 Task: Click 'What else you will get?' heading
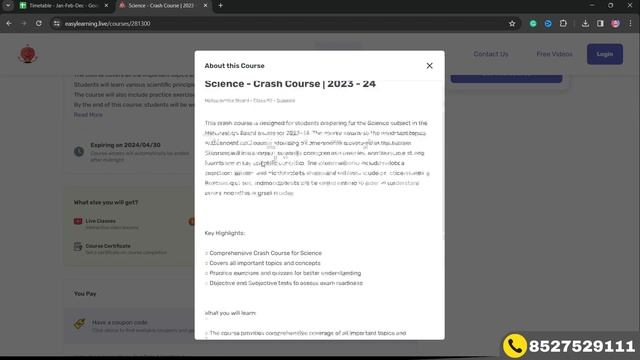tap(106, 202)
